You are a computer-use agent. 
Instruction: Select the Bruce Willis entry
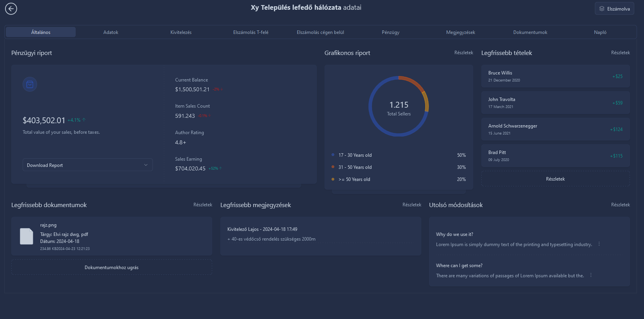pyautogui.click(x=555, y=76)
